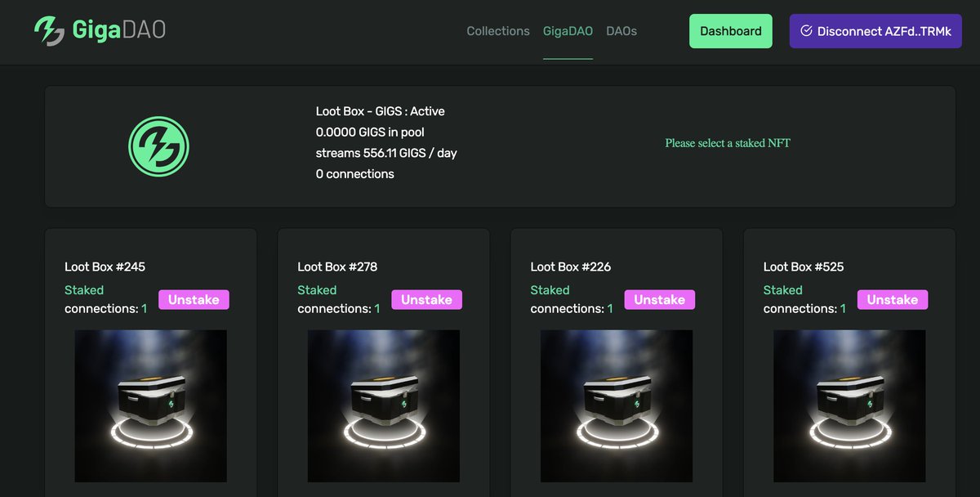980x497 pixels.
Task: Click the checkmark icon in Disconnect button
Action: pyautogui.click(x=806, y=31)
